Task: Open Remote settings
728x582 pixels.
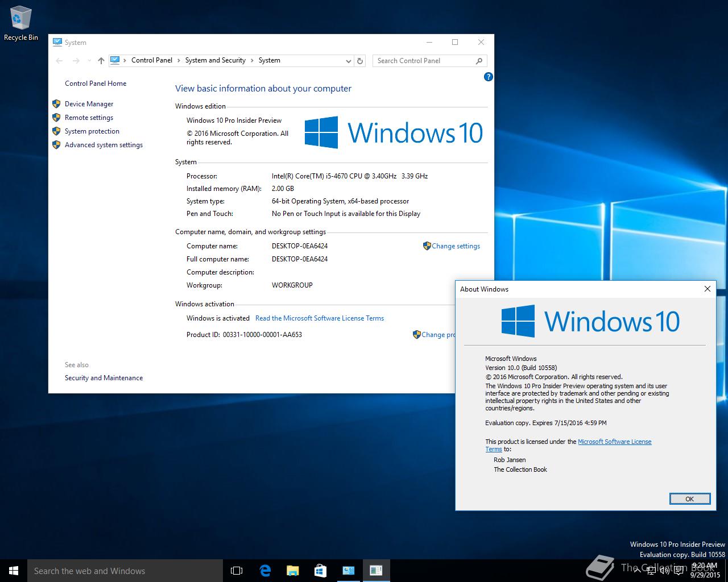Action: tap(89, 118)
